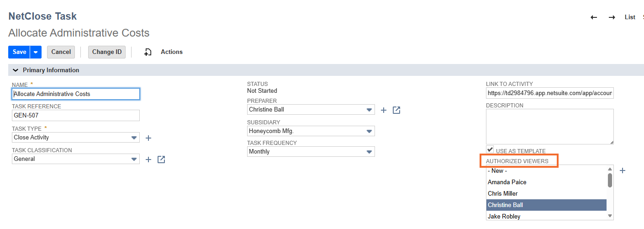The width and height of the screenshot is (644, 229).
Task: Click the next record right arrow
Action: [x=612, y=17]
